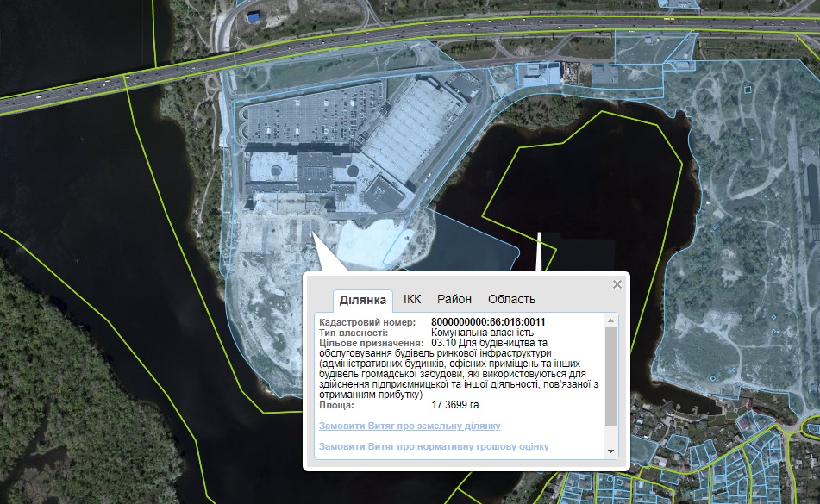
Task: Select the Район tab
Action: (454, 299)
